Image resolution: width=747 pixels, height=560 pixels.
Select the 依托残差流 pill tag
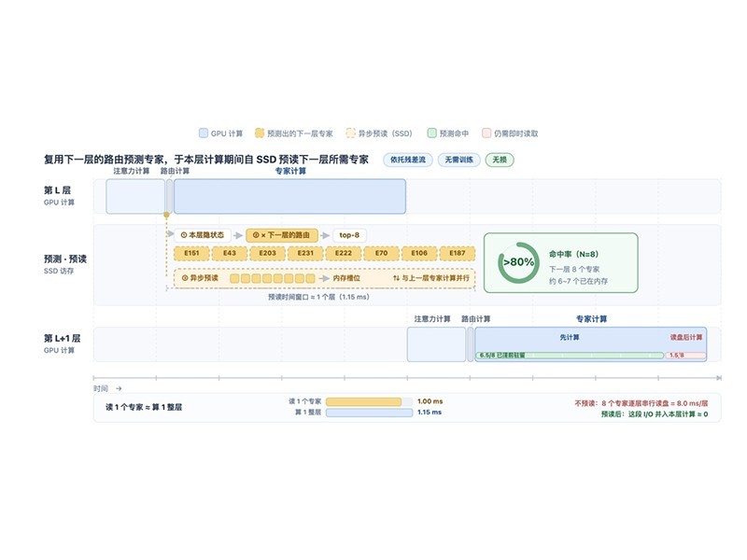tap(408, 160)
